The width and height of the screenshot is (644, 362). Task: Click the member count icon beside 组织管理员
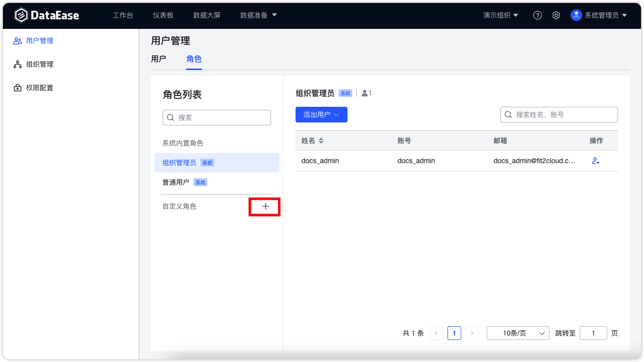(365, 93)
